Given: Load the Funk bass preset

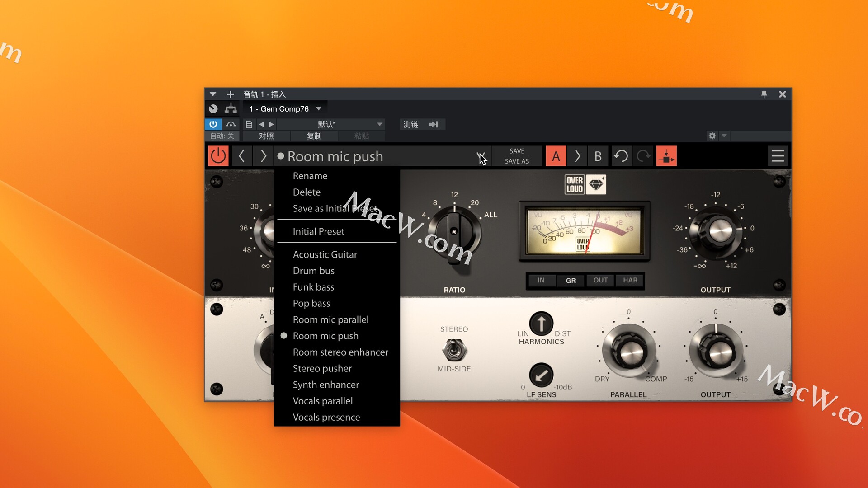Looking at the screenshot, I should coord(337,287).
